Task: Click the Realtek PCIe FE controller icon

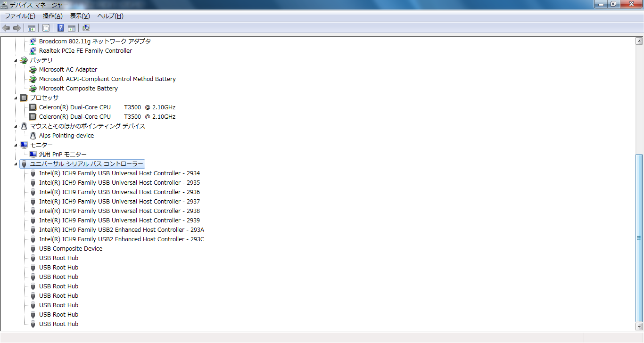Action: click(33, 50)
